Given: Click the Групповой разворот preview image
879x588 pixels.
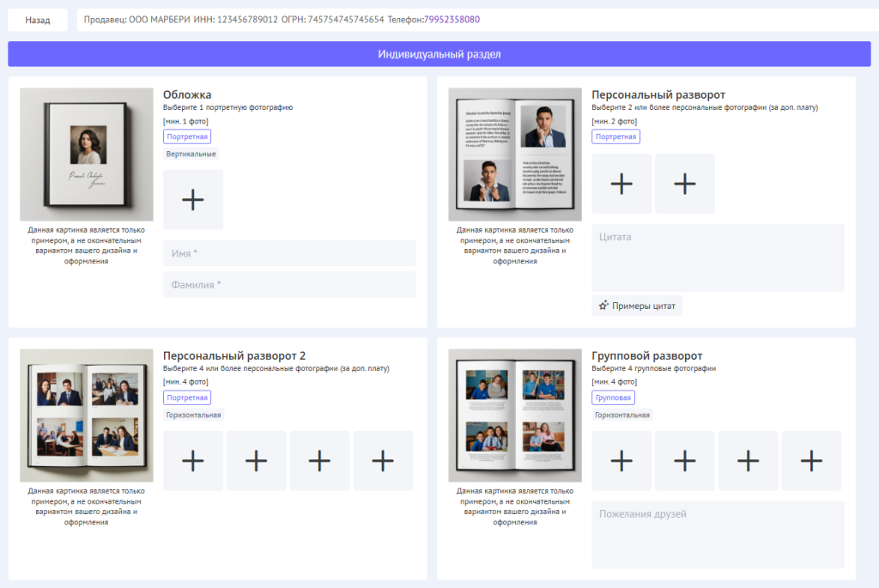Looking at the screenshot, I should [x=515, y=415].
